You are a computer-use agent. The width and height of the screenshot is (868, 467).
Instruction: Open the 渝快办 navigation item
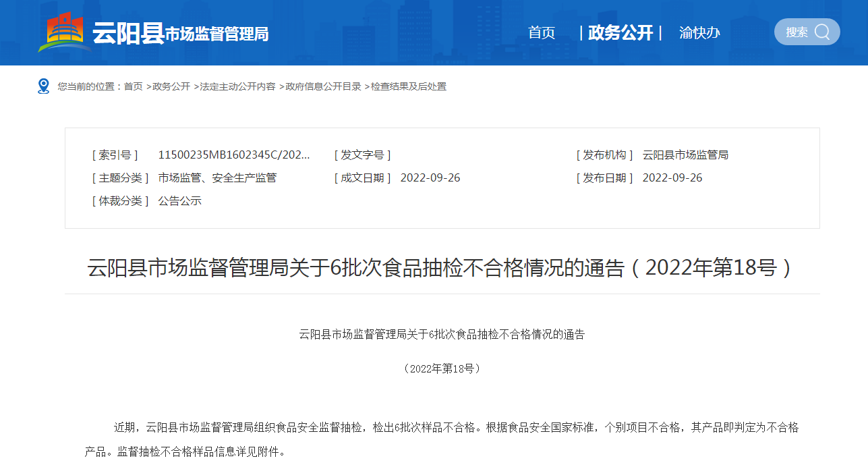coord(699,32)
